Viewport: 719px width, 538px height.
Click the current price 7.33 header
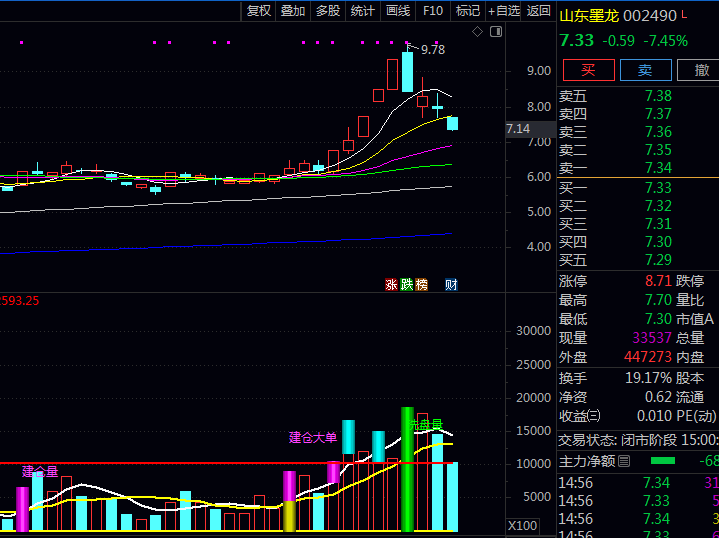click(577, 40)
